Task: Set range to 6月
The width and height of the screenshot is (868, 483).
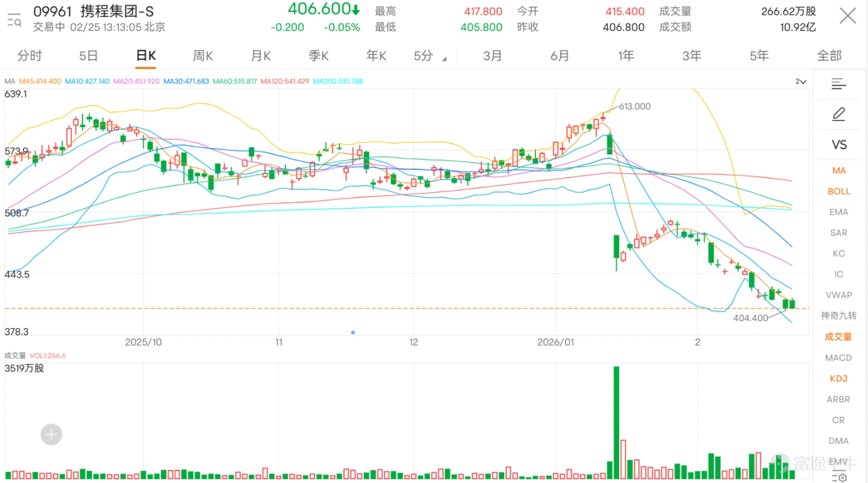Action: pyautogui.click(x=560, y=55)
